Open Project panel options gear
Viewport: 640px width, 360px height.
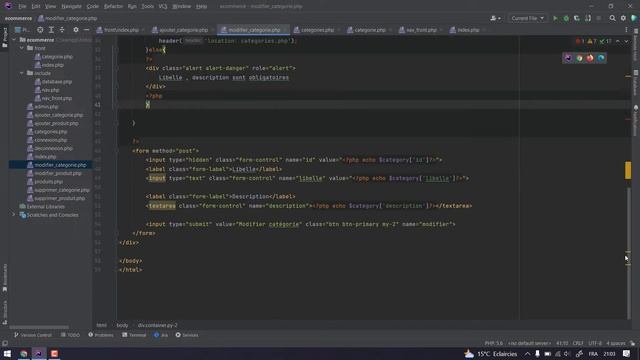coord(76,30)
